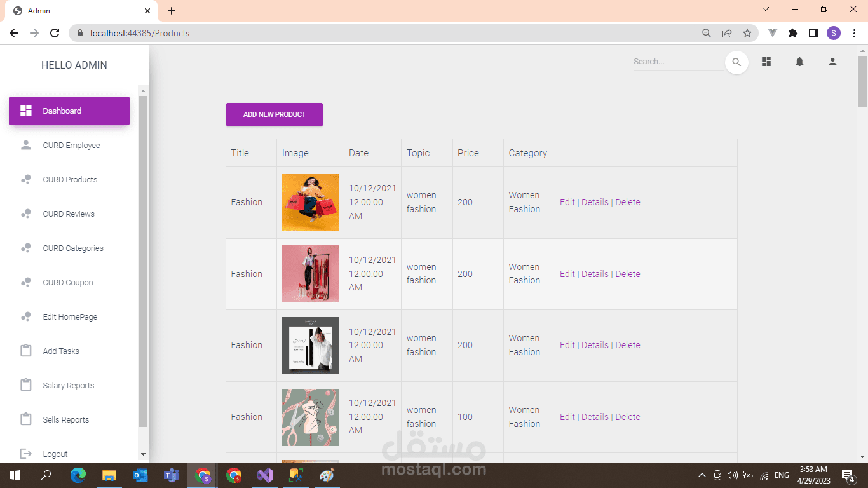Open CURD Employee menu item
This screenshot has width=868, height=488.
click(x=69, y=145)
